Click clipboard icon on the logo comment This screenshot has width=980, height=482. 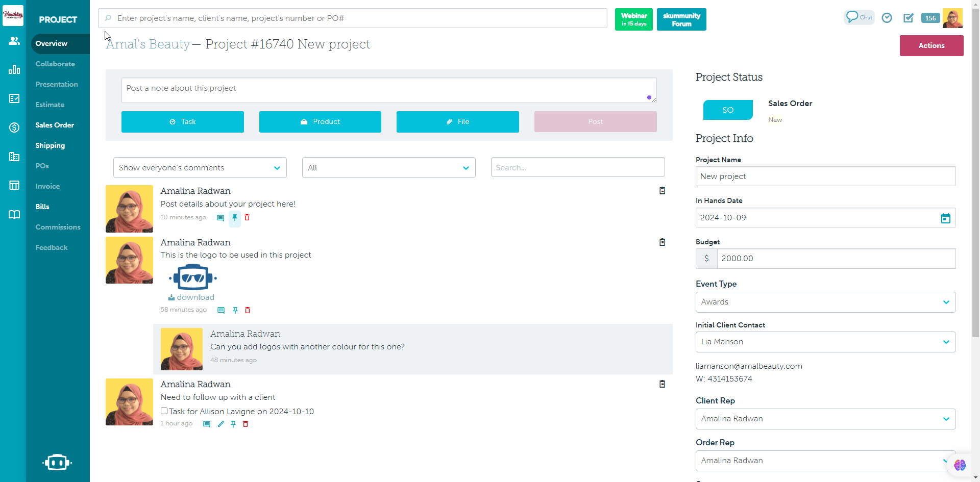662,242
